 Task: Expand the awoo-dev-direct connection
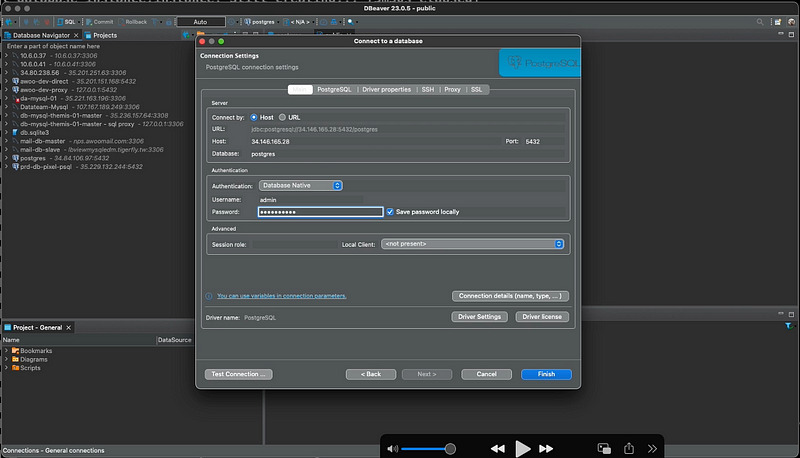click(x=6, y=81)
